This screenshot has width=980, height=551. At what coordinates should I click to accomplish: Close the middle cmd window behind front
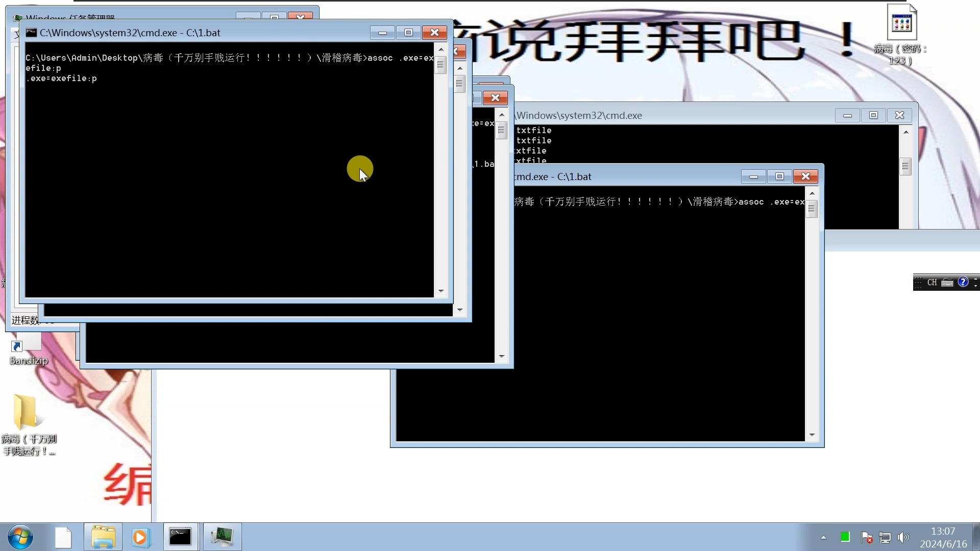click(x=495, y=98)
